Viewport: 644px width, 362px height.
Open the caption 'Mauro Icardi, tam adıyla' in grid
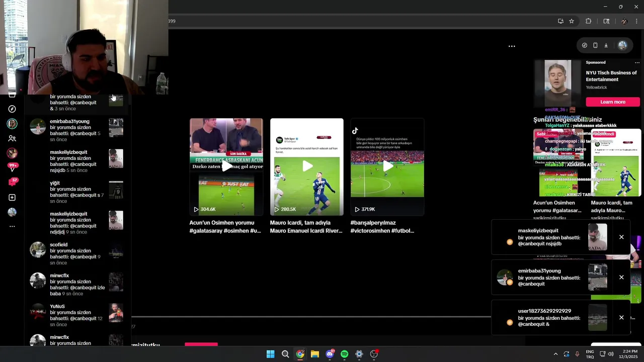pos(306,227)
